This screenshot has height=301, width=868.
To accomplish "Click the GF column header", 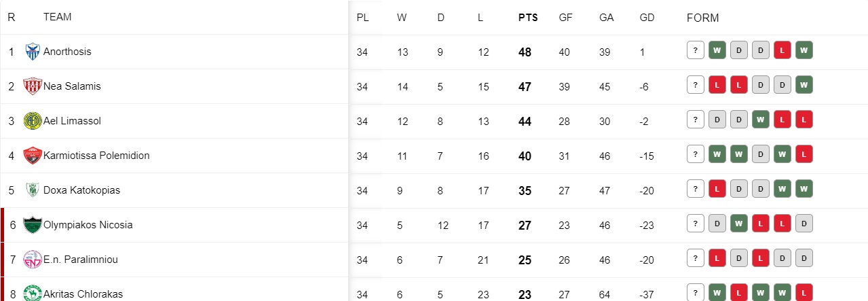I will 565,18.
